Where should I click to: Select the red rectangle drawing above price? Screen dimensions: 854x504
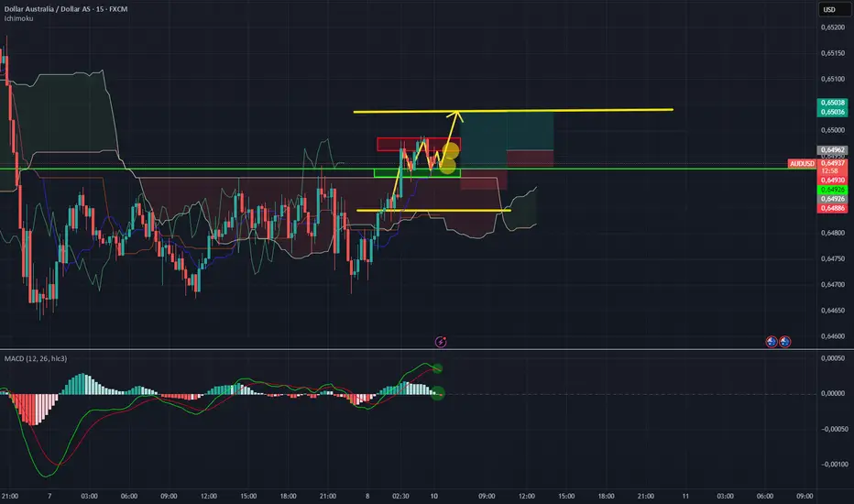[418, 145]
